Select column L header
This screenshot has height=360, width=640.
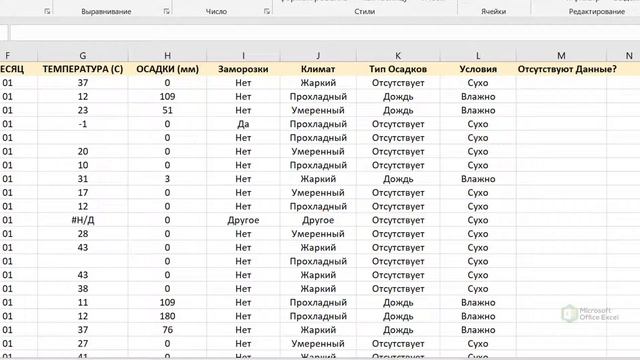click(x=478, y=56)
